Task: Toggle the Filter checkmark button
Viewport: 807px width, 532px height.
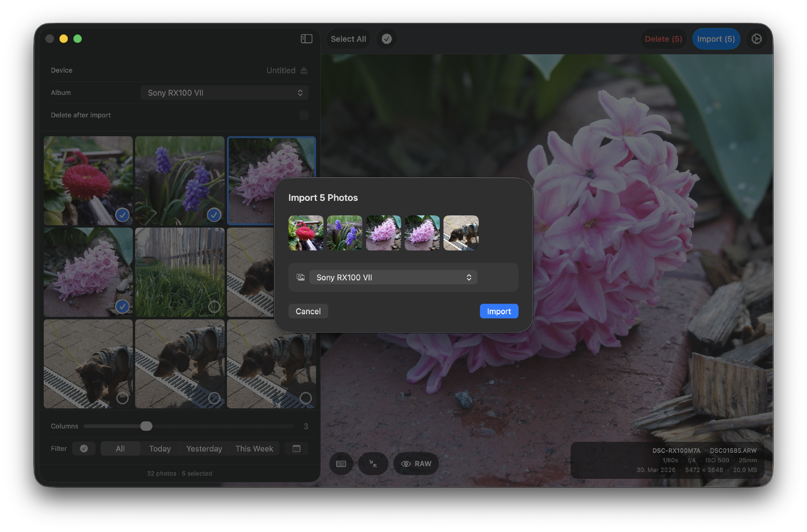Action: coord(84,449)
